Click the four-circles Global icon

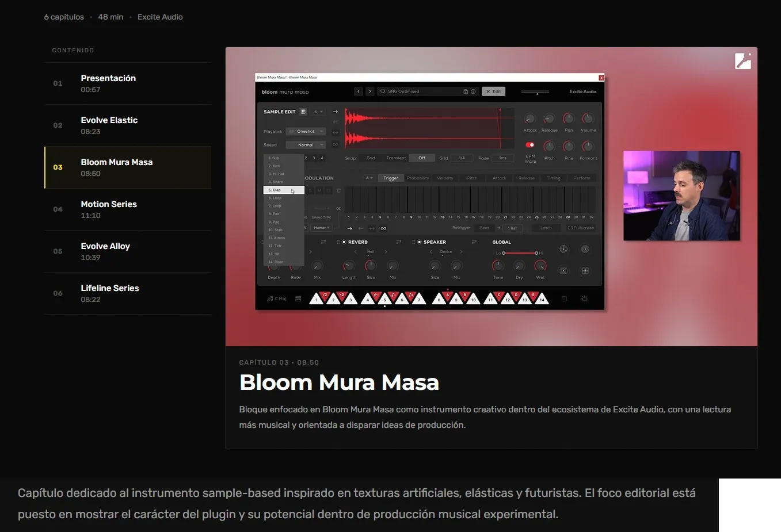point(585,271)
